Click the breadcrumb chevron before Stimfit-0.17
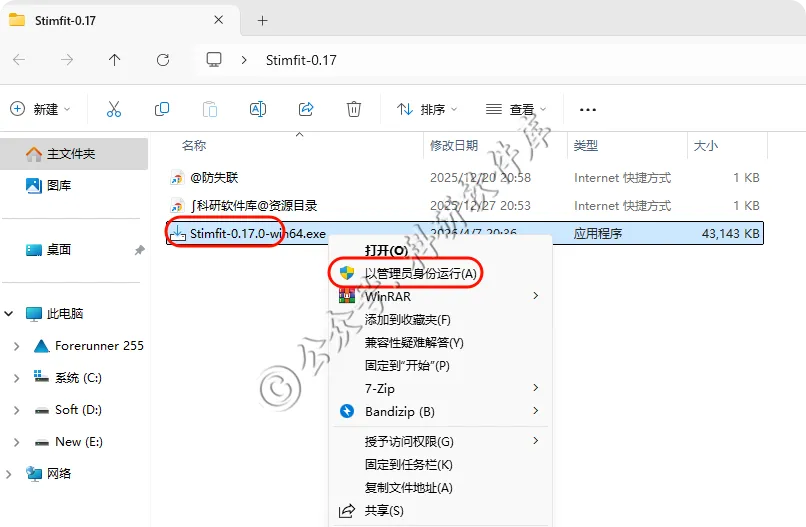 point(244,60)
